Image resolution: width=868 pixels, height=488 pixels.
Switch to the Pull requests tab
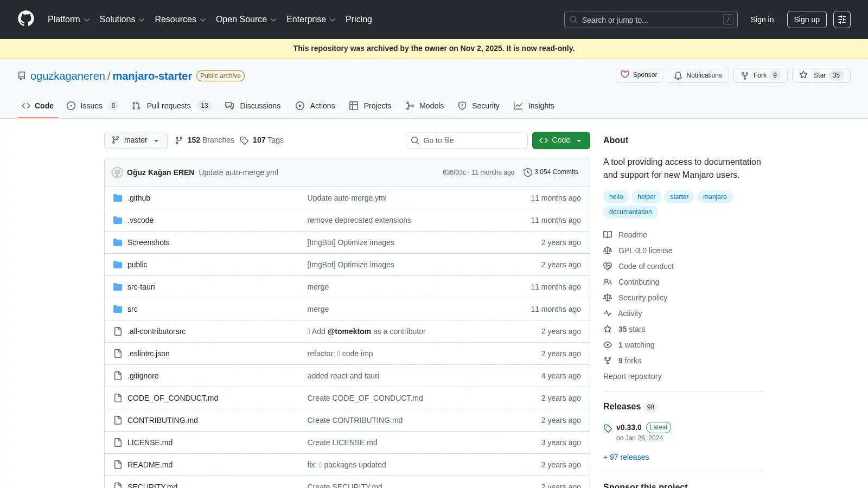click(171, 106)
